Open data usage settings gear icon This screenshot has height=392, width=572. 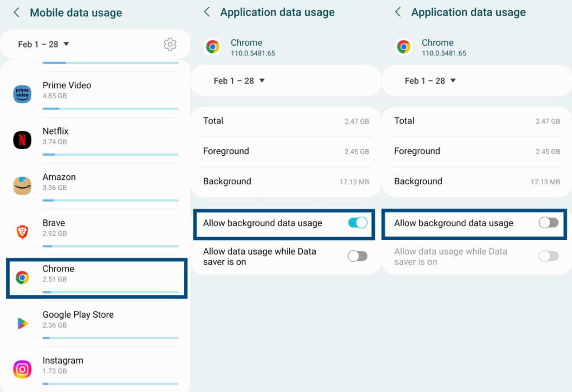[170, 44]
